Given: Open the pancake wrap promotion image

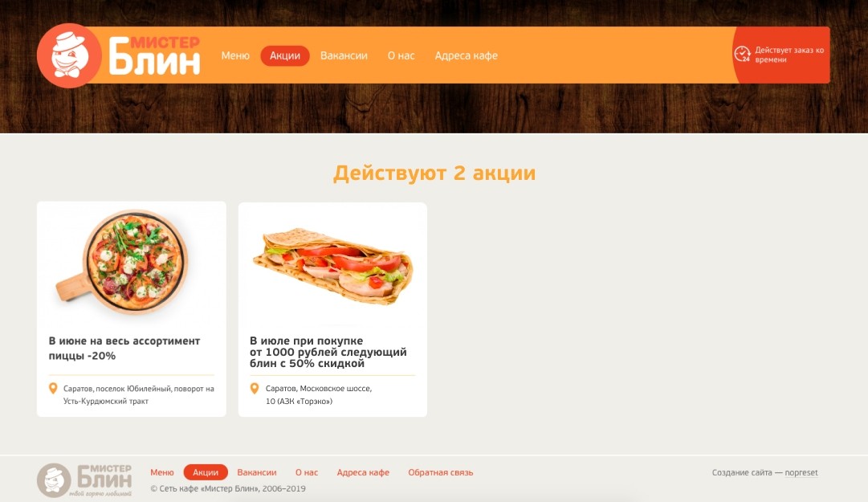Looking at the screenshot, I should click(333, 266).
